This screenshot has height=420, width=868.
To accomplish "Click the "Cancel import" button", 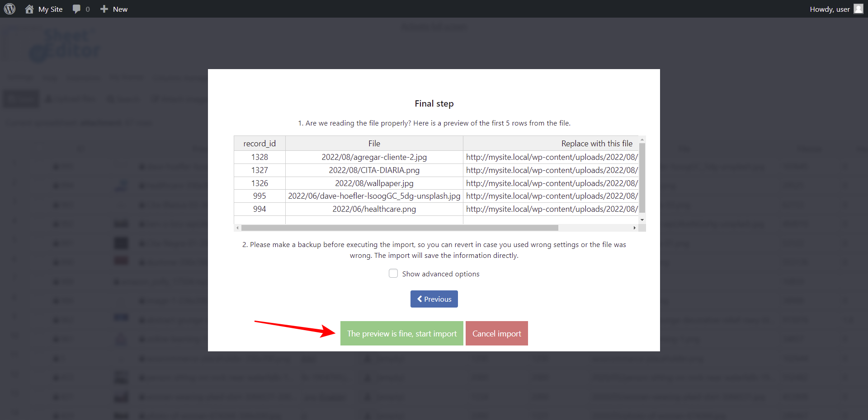I will tap(496, 333).
